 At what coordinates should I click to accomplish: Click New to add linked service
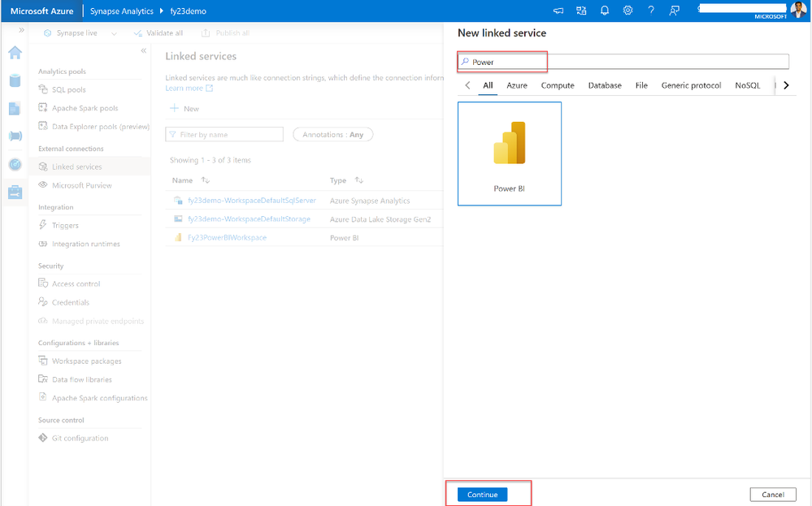pos(185,109)
